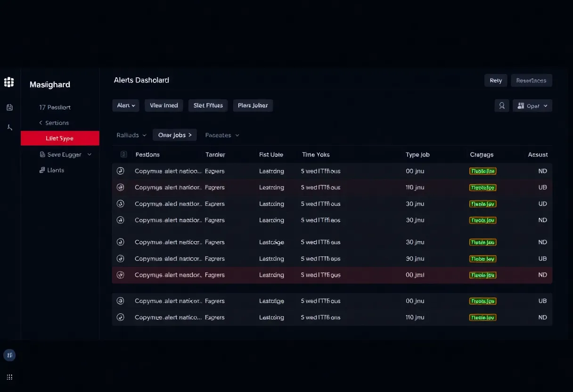Click the header icon in the Pestions column
Screen dimensions: 573x392
pos(123,154)
